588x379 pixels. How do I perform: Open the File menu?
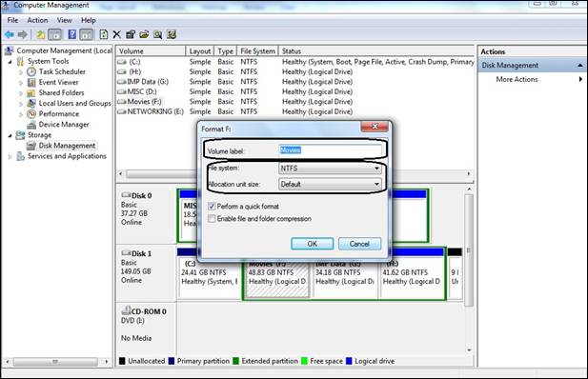coord(12,20)
